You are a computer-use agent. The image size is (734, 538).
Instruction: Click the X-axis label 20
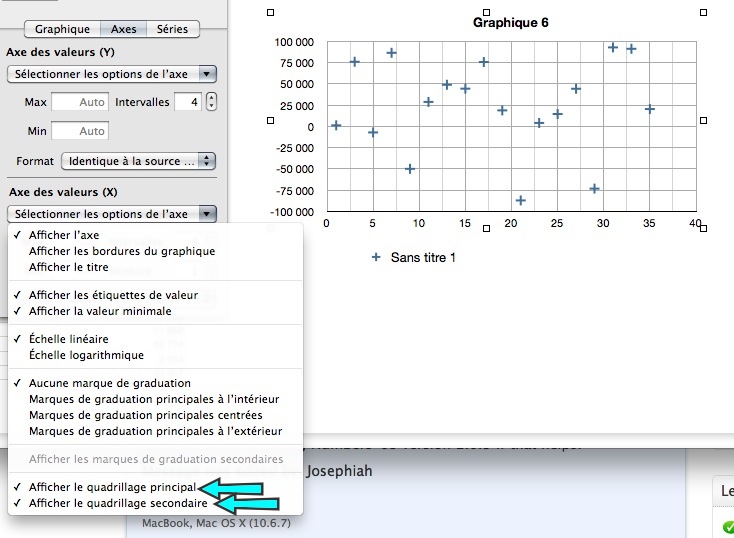[x=511, y=223]
